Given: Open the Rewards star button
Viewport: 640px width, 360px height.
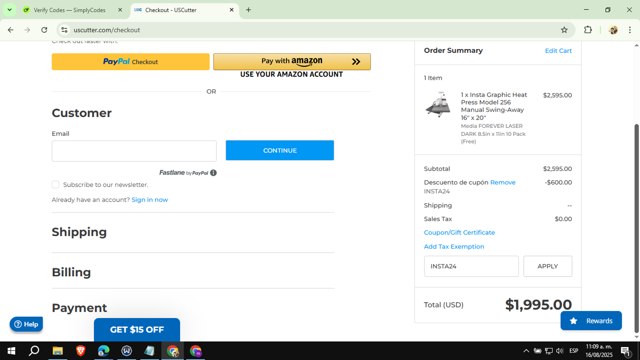Looking at the screenshot, I should 591,321.
